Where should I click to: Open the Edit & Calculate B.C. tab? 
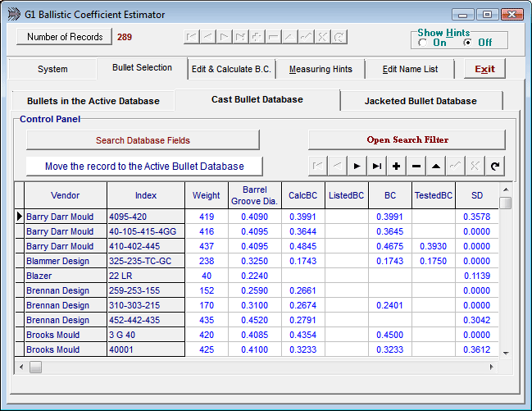pyautogui.click(x=231, y=70)
